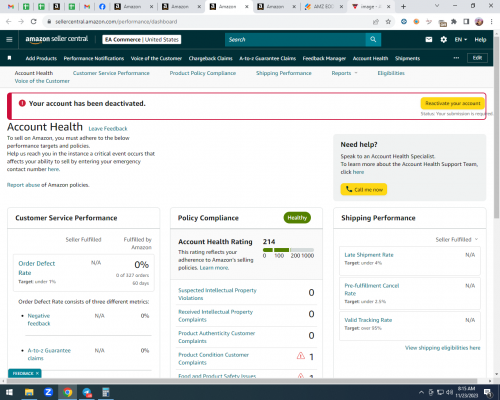The width and height of the screenshot is (500, 400).
Task: Click the Leave Feedback link
Action: click(108, 129)
